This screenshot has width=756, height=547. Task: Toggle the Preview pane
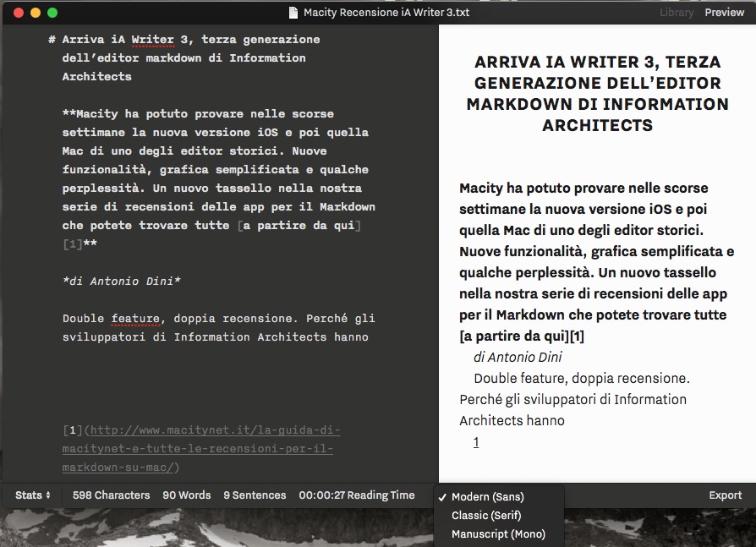pos(724,12)
